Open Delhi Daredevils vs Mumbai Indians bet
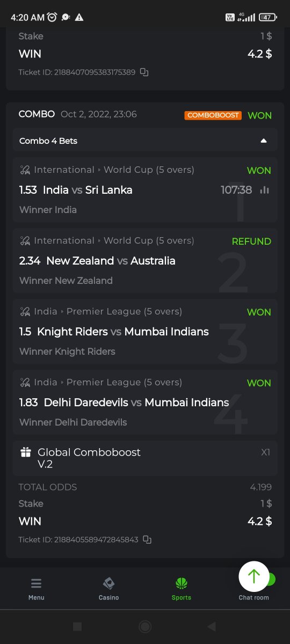 [x=145, y=402]
